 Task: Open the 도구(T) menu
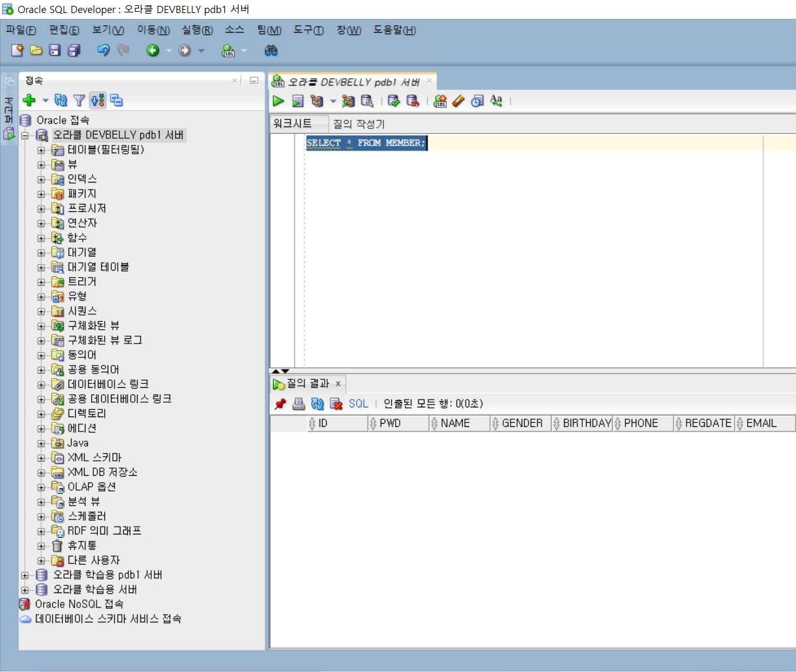(x=308, y=30)
